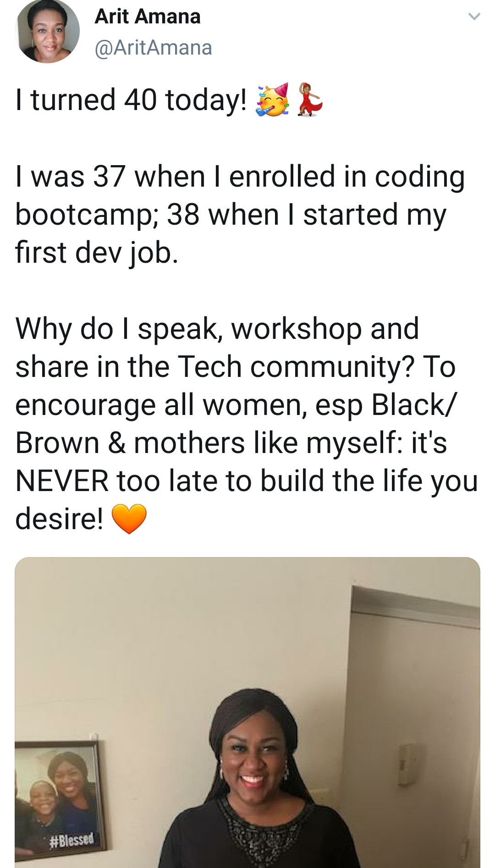
Task: Click the "Tech community?" phrase
Action: point(297,367)
